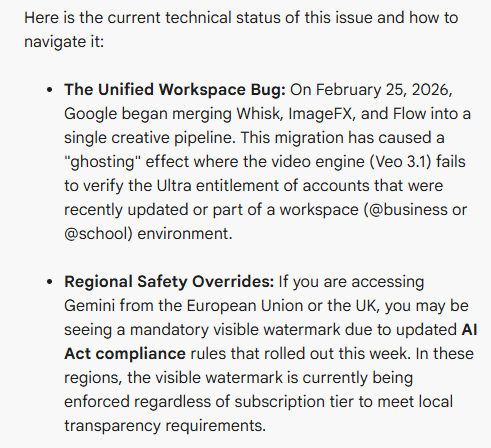The height and width of the screenshot is (448, 491).
Task: Click the words "single creative pipeline."
Action: 150,138
